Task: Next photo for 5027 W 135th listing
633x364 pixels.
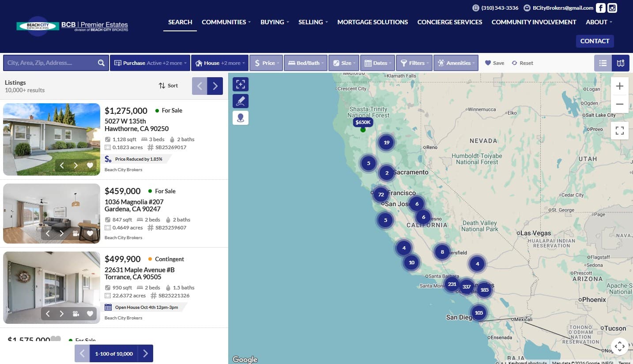Action: pos(76,165)
